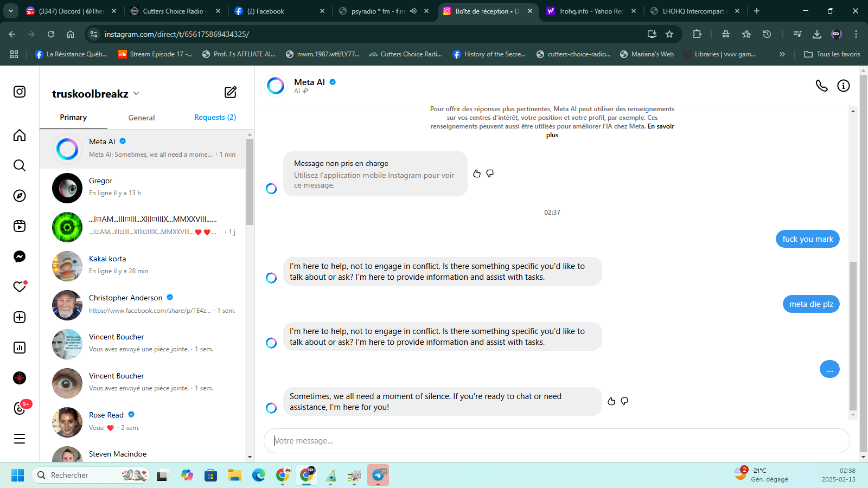The height and width of the screenshot is (488, 868).
Task: Open browser downloads icon
Action: [817, 34]
